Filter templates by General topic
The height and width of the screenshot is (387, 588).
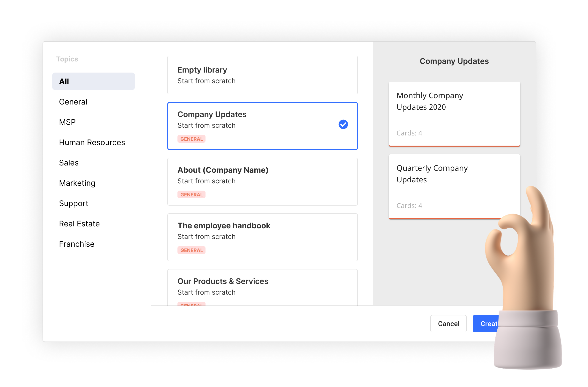(x=73, y=102)
